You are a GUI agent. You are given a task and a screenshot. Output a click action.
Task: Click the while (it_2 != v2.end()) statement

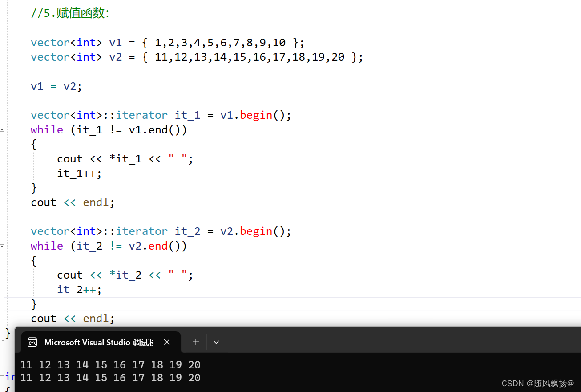(x=109, y=246)
